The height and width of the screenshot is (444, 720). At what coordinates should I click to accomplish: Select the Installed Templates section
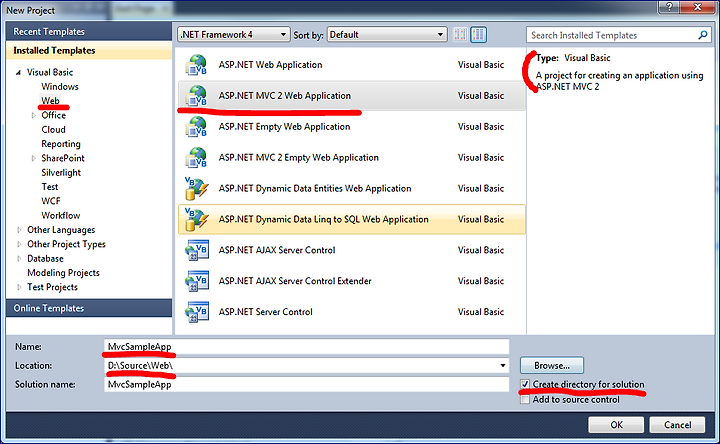pos(89,51)
